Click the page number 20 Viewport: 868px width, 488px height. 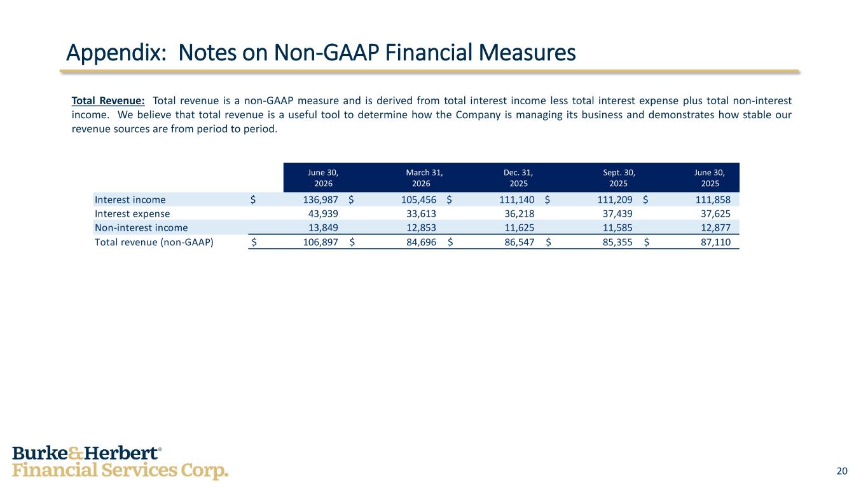point(842,471)
